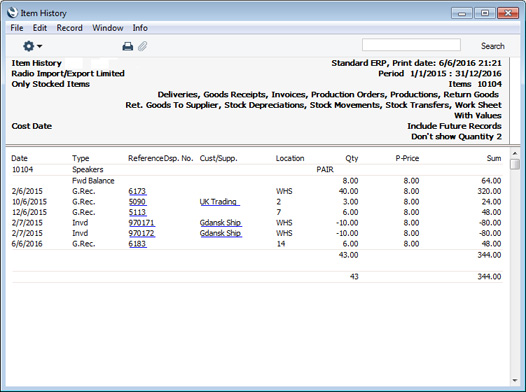Click the Include Future Records text
This screenshot has width=526, height=392.
coord(454,126)
